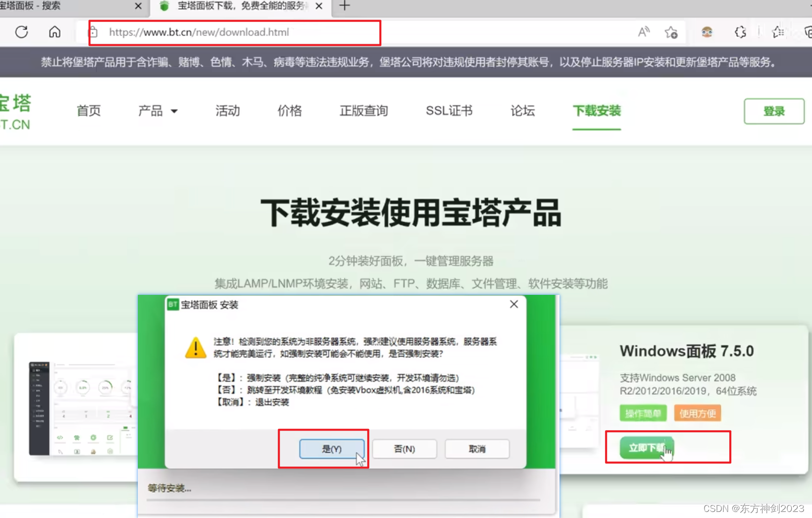The height and width of the screenshot is (518, 812).
Task: Click 立即下载 for Windows面板
Action: tap(647, 448)
